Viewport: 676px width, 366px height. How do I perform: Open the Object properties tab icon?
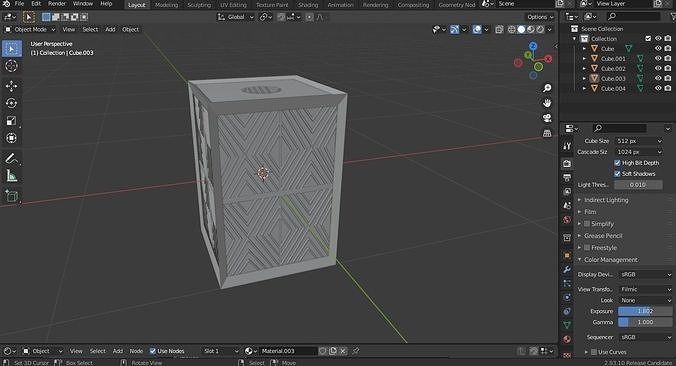[567, 255]
